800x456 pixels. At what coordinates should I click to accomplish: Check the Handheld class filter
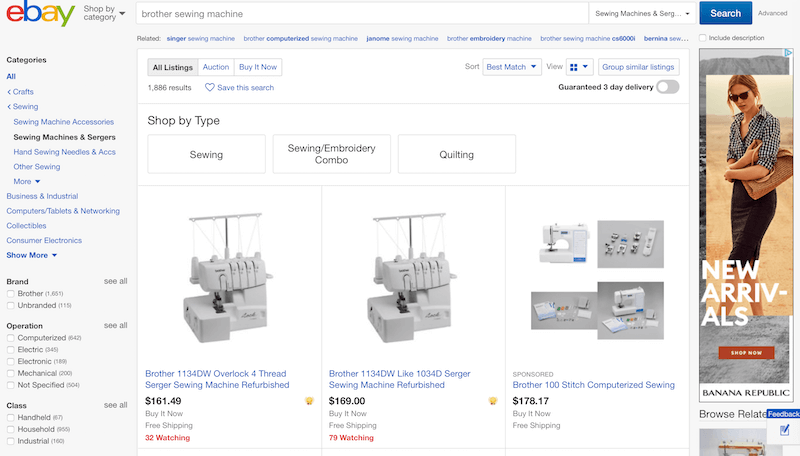tap(11, 418)
